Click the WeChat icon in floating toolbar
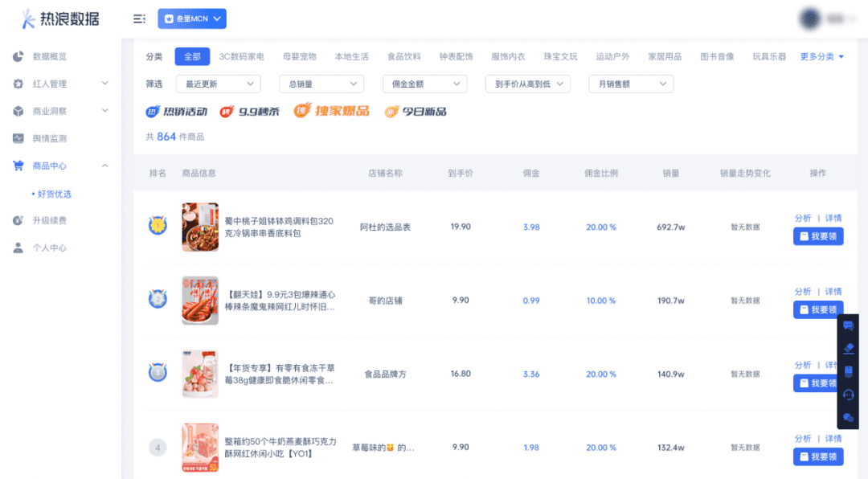 point(848,418)
